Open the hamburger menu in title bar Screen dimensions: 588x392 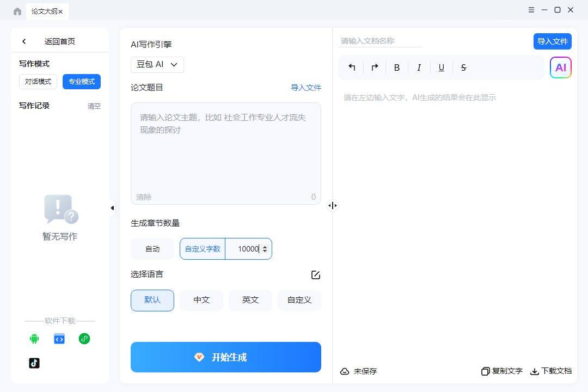[x=531, y=10]
